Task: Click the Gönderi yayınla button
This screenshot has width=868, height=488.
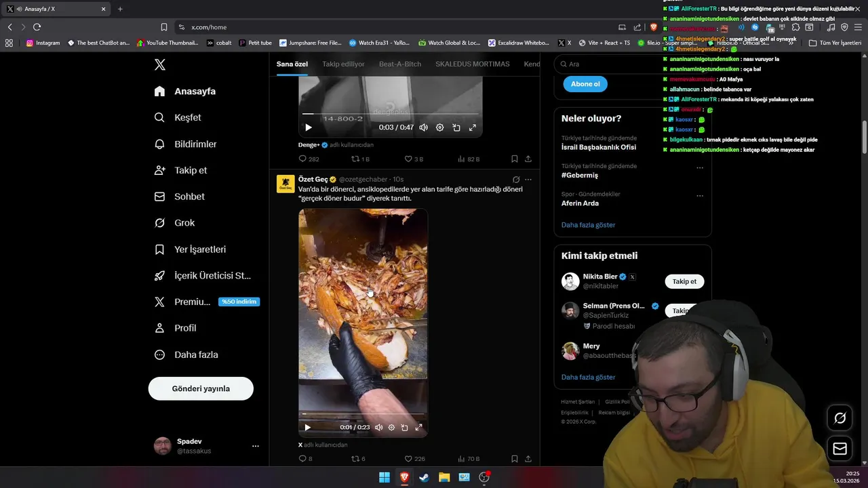Action: point(201,388)
